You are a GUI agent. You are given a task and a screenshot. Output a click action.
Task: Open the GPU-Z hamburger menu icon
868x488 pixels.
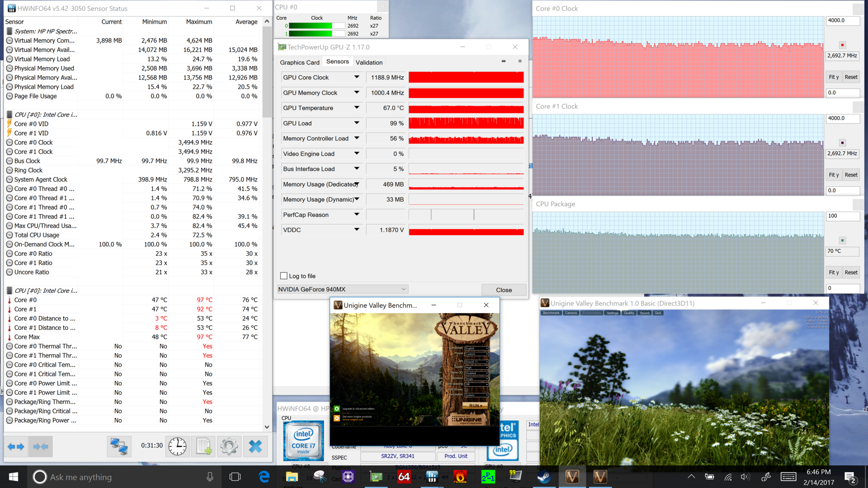click(x=520, y=61)
